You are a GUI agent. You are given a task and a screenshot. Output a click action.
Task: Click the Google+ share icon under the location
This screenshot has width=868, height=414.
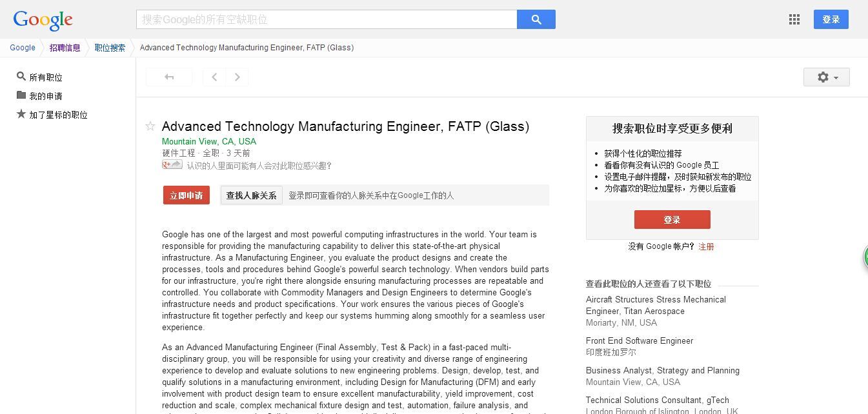pos(171,164)
